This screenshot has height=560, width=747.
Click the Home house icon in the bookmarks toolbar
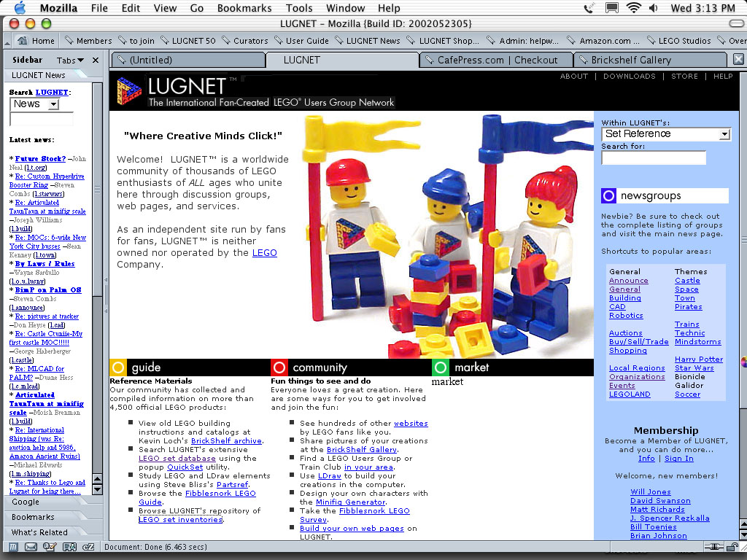23,41
